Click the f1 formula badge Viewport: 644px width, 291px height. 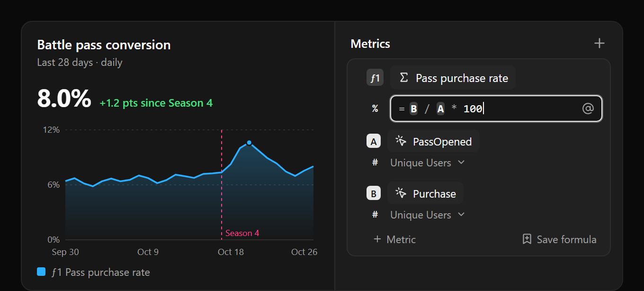point(375,78)
